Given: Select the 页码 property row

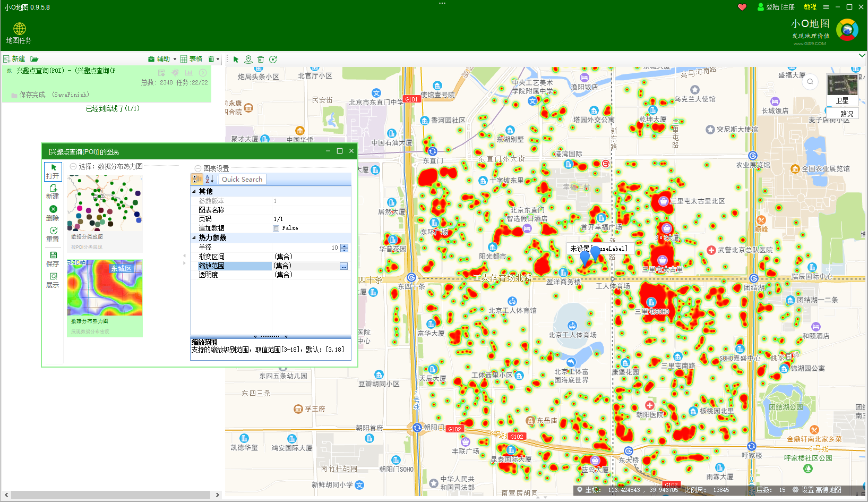Looking at the screenshot, I should pos(271,219).
